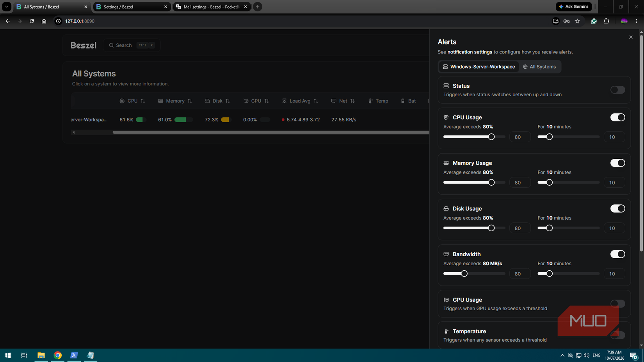Click Disk Usage minutes value field
Image resolution: width=644 pixels, height=362 pixels.
tap(614, 228)
